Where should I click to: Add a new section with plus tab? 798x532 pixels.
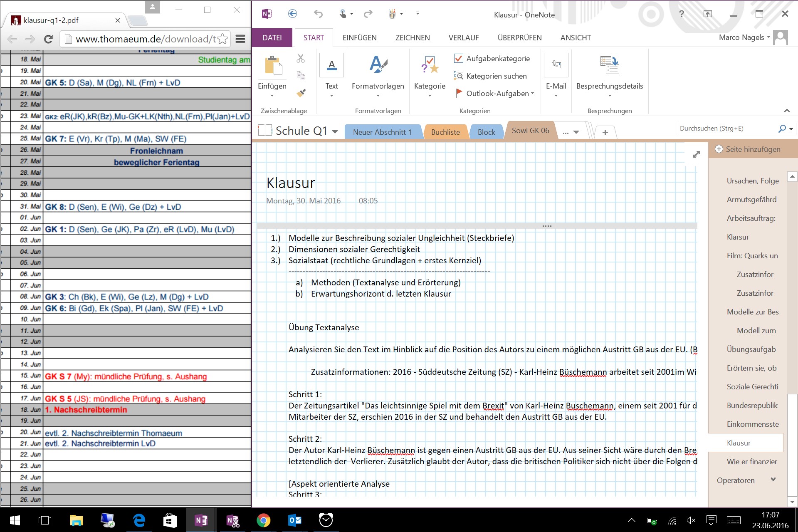(605, 132)
